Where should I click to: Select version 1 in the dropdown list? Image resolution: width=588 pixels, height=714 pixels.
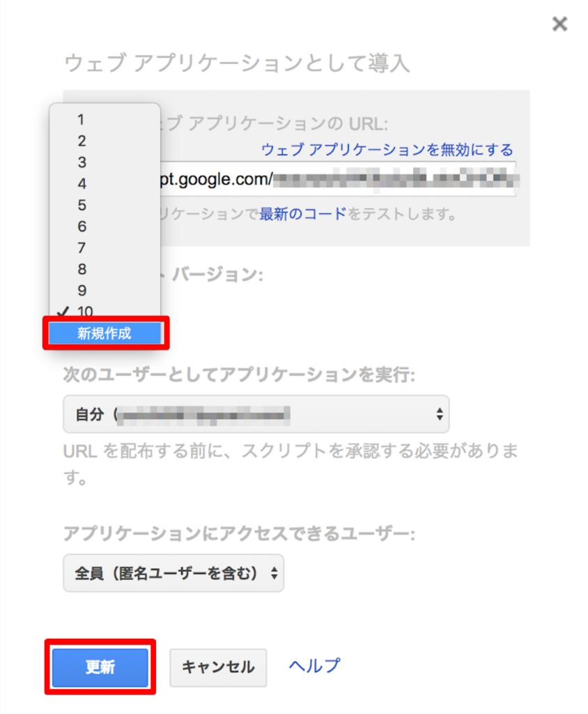tap(105, 119)
